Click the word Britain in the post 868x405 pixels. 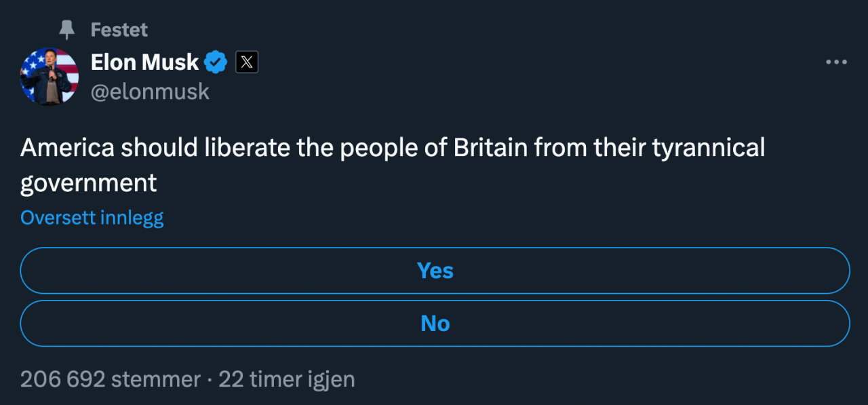click(x=490, y=147)
